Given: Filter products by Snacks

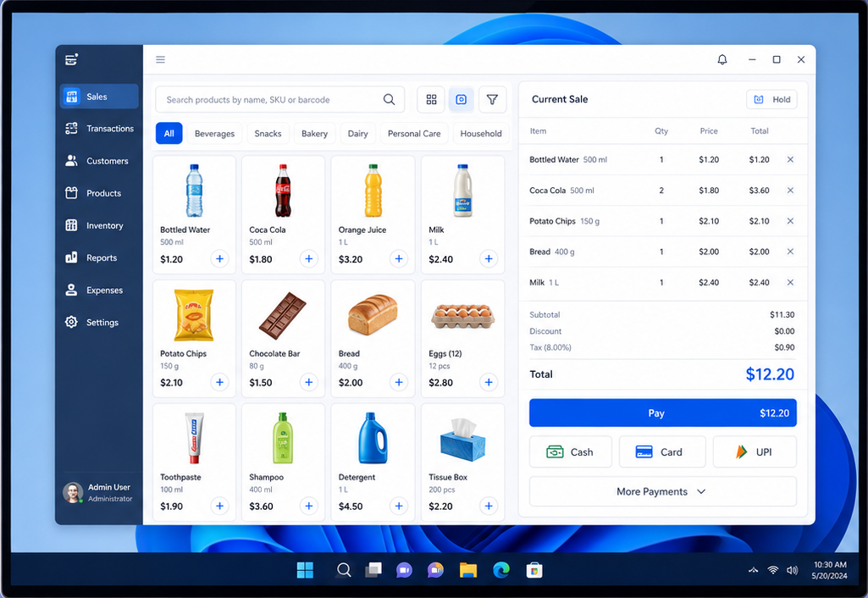Looking at the screenshot, I should pos(268,134).
